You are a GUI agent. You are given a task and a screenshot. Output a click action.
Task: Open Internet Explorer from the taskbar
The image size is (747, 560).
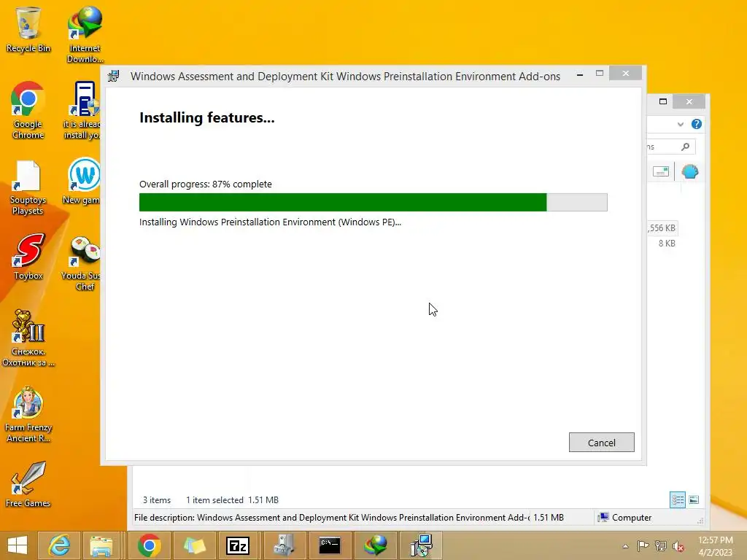(x=59, y=545)
